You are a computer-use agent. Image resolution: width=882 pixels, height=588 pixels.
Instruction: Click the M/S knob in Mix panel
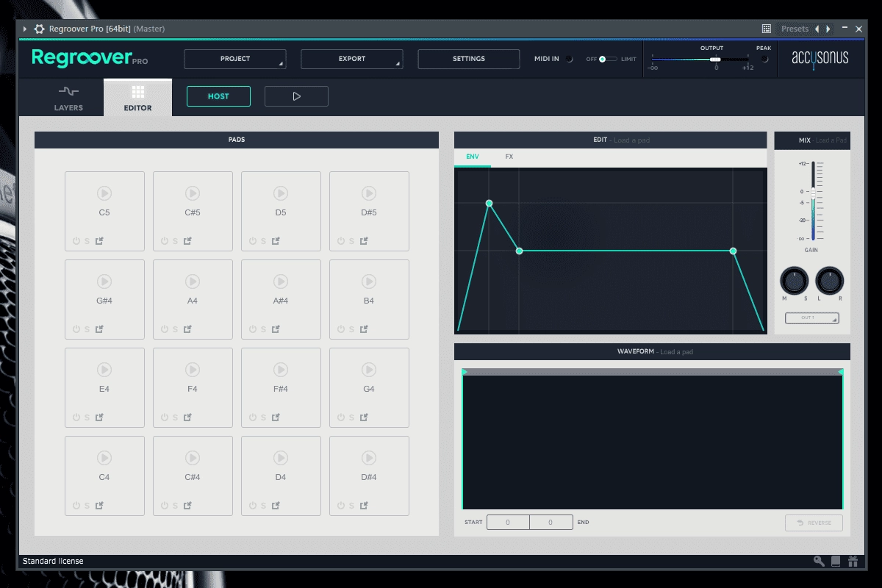(795, 280)
